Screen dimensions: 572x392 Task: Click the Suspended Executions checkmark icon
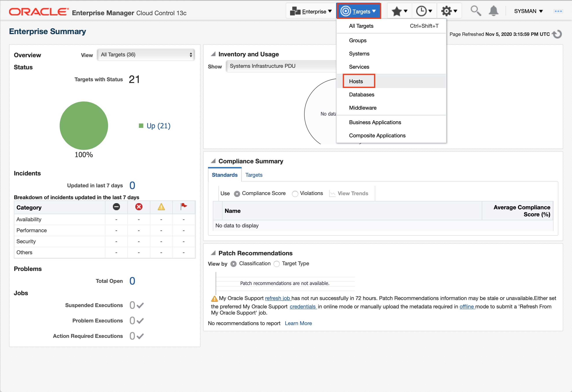[140, 305]
